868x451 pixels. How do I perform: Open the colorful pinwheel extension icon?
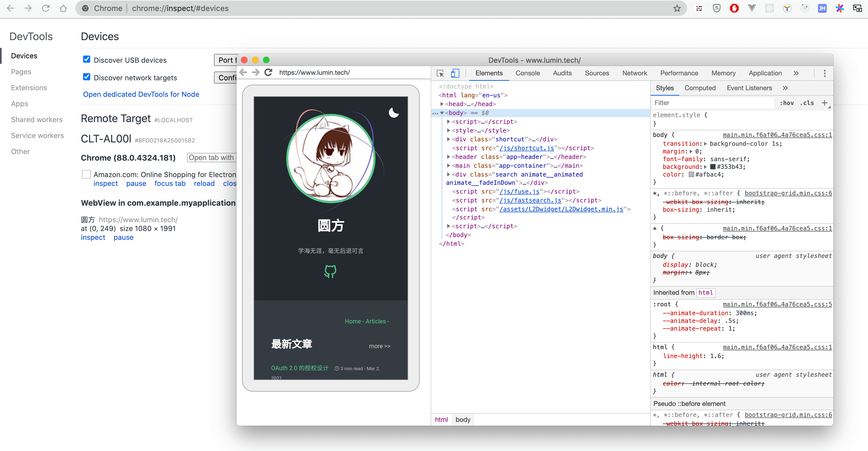840,8
